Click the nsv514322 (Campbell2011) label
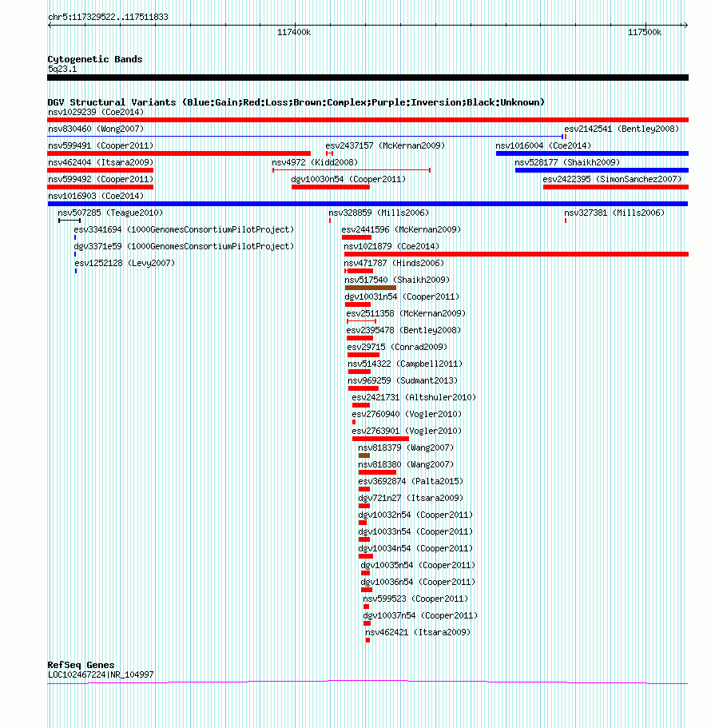The height and width of the screenshot is (728, 711). tap(405, 364)
